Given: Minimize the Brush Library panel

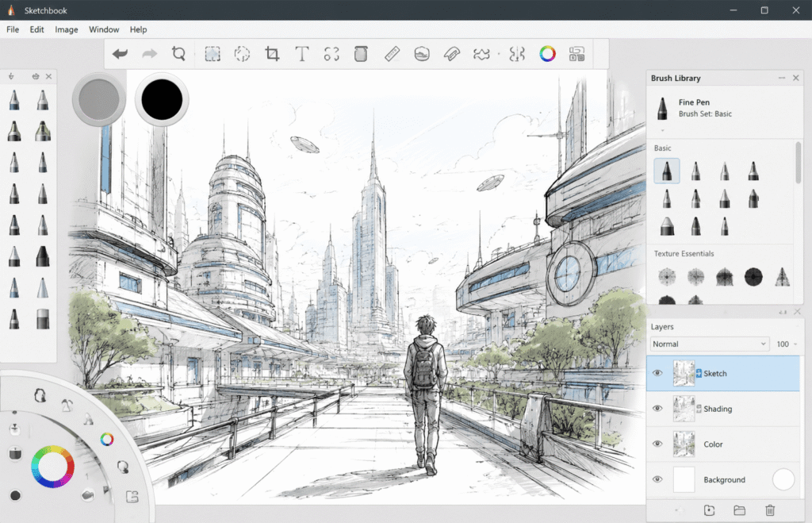Looking at the screenshot, I should (781, 78).
